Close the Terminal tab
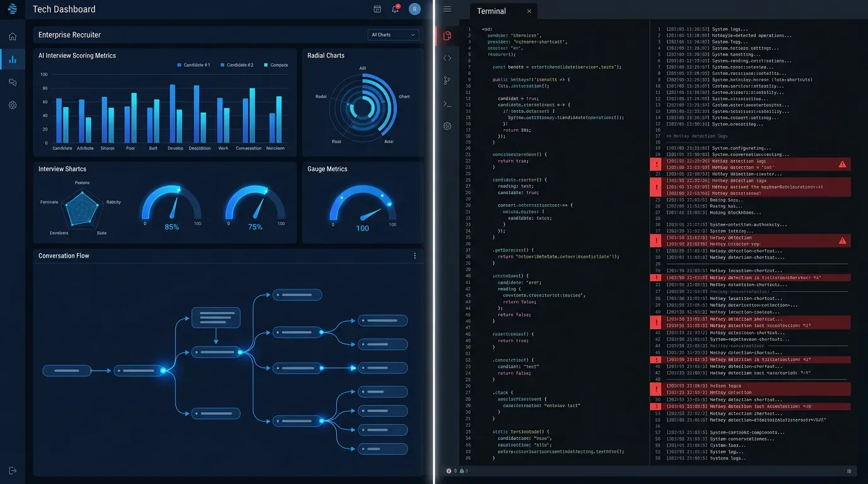 529,11
